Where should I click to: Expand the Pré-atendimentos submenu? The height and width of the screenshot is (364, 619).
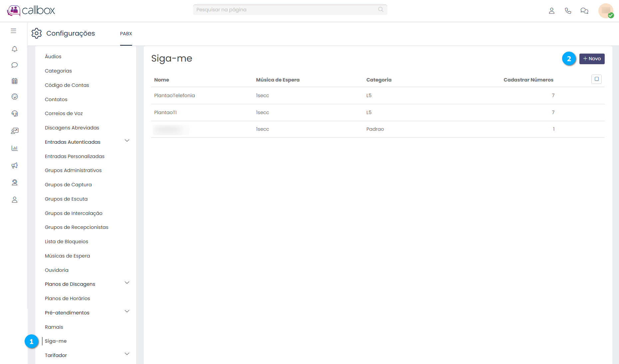tap(127, 311)
